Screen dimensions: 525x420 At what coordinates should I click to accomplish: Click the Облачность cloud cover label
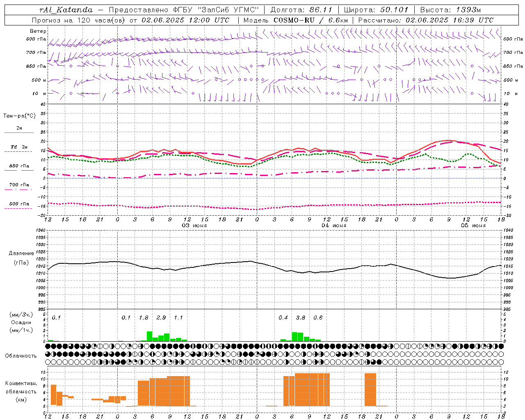tap(21, 356)
